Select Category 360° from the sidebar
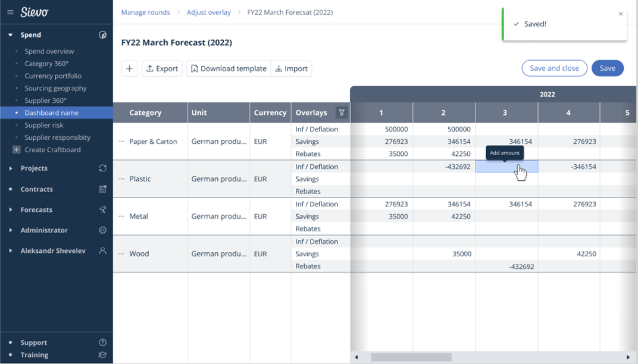Image resolution: width=638 pixels, height=364 pixels. (x=46, y=64)
